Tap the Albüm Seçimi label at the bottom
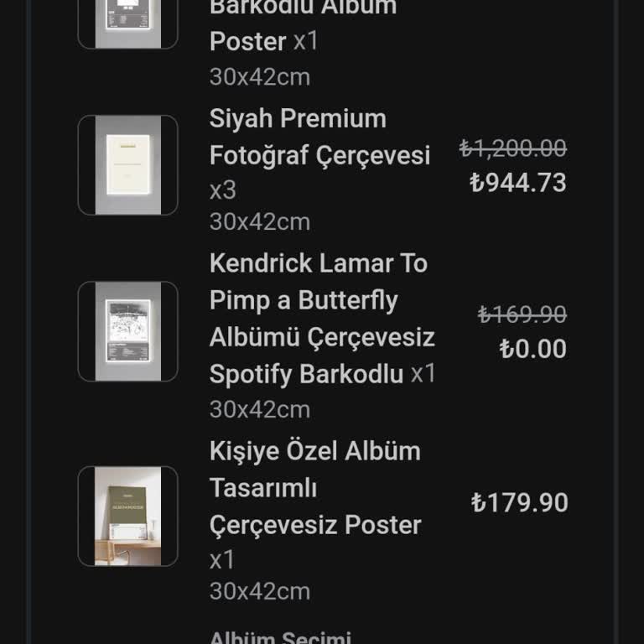Screen dimensions: 644x644 click(280, 638)
